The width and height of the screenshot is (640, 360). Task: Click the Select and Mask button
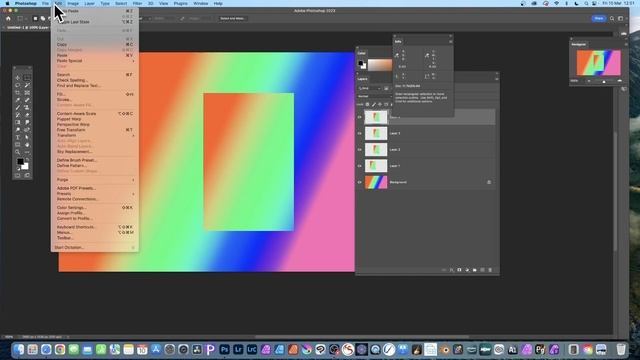[x=232, y=18]
